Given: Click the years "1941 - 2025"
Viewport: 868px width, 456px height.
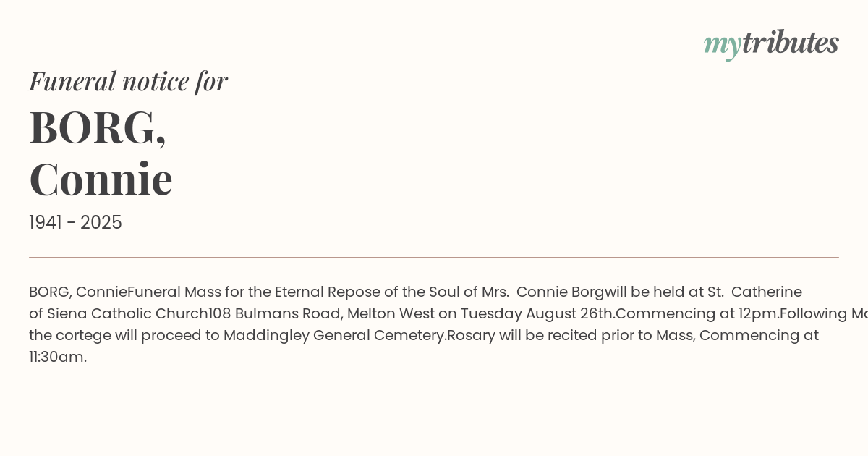Looking at the screenshot, I should point(75,222).
